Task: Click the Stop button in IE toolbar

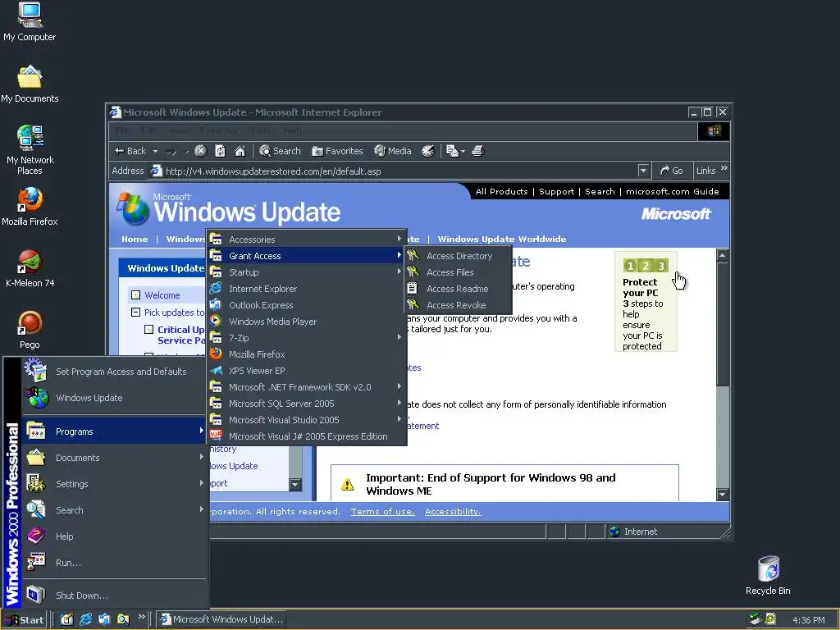Action: pyautogui.click(x=200, y=151)
